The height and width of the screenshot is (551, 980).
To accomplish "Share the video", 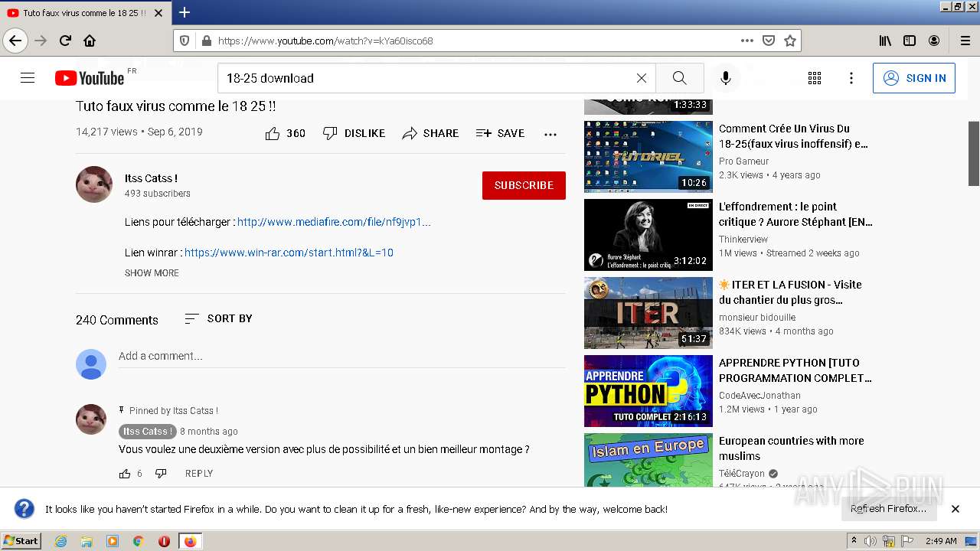I will tap(430, 133).
